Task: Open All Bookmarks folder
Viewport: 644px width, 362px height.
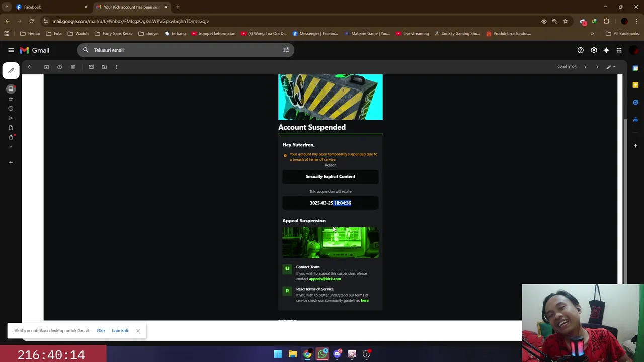Action: click(622, 34)
